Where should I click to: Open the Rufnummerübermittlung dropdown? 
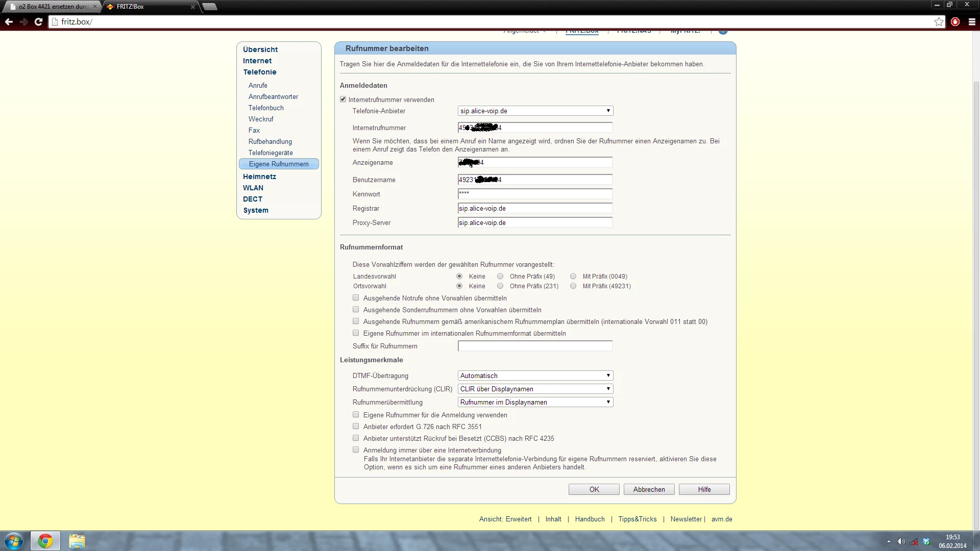tap(535, 402)
